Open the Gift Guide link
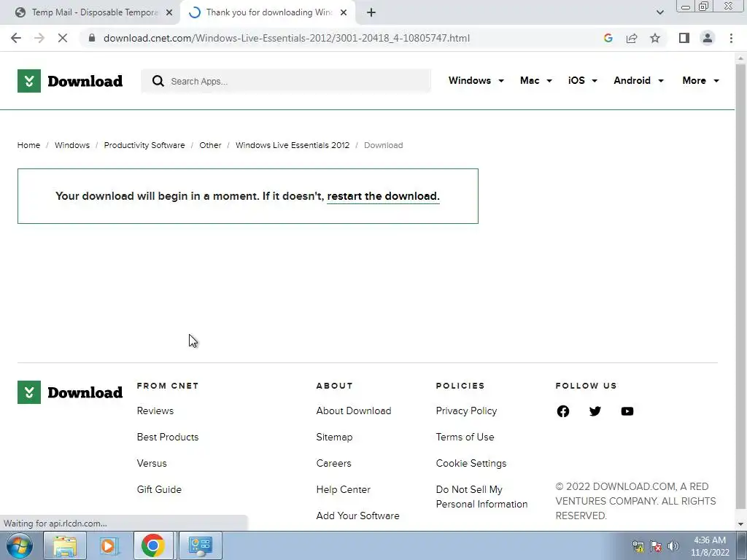Image resolution: width=747 pixels, height=560 pixels. click(159, 489)
